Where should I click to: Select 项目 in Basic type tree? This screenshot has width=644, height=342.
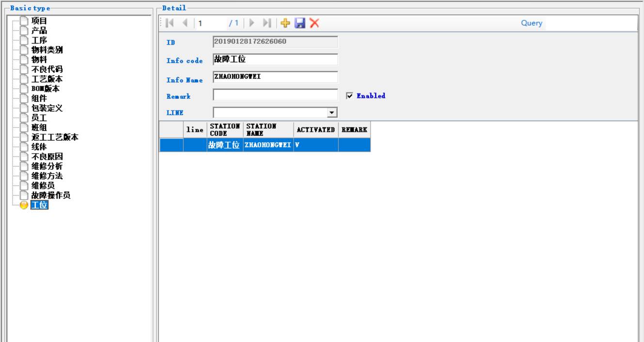pos(39,21)
